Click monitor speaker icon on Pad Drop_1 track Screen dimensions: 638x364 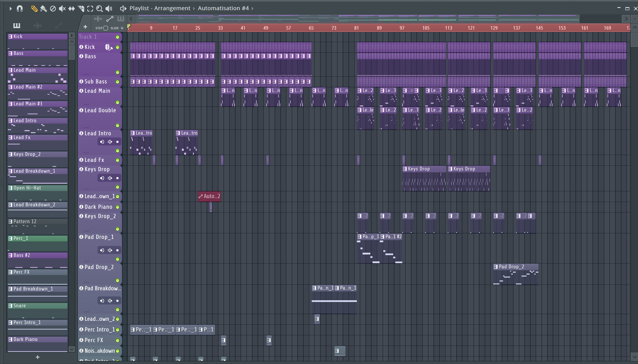pyautogui.click(x=110, y=250)
